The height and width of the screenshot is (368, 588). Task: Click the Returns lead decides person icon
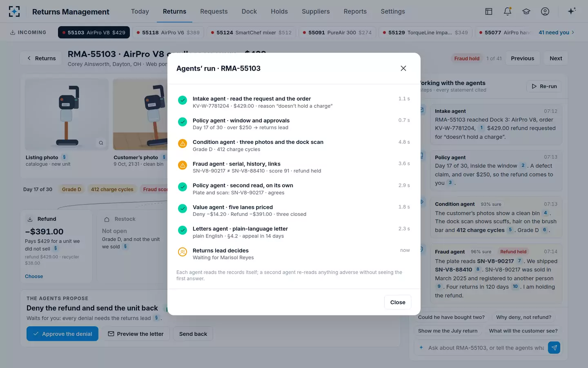[x=183, y=252]
